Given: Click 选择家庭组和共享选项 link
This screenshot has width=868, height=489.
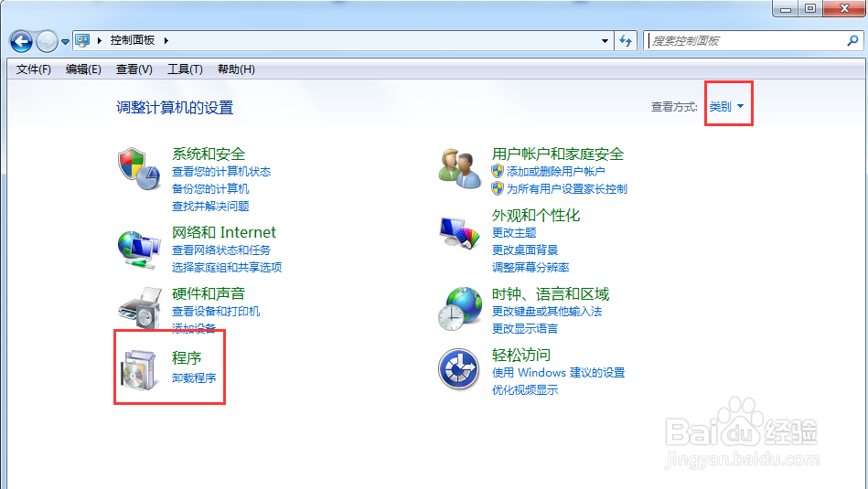Looking at the screenshot, I should [227, 267].
